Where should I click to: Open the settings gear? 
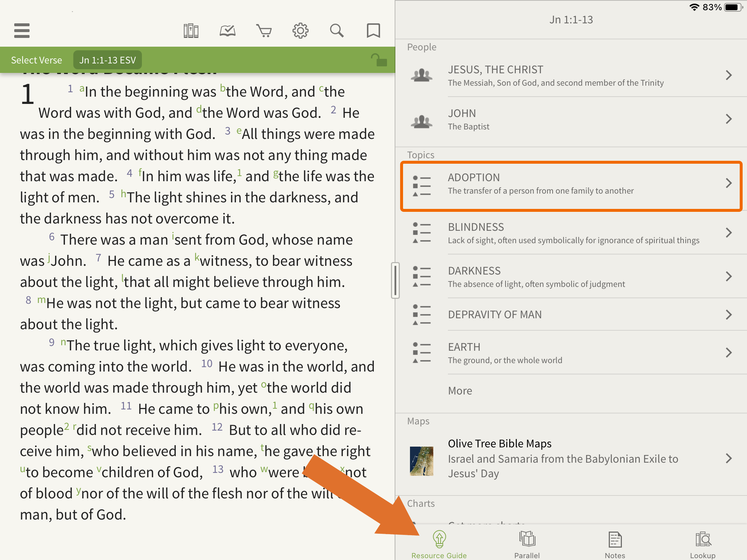tap(300, 31)
